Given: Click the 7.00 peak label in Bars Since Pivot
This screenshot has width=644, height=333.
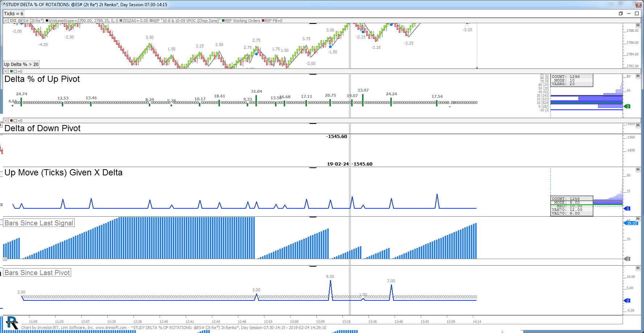Looking at the screenshot, I should coord(391,281).
